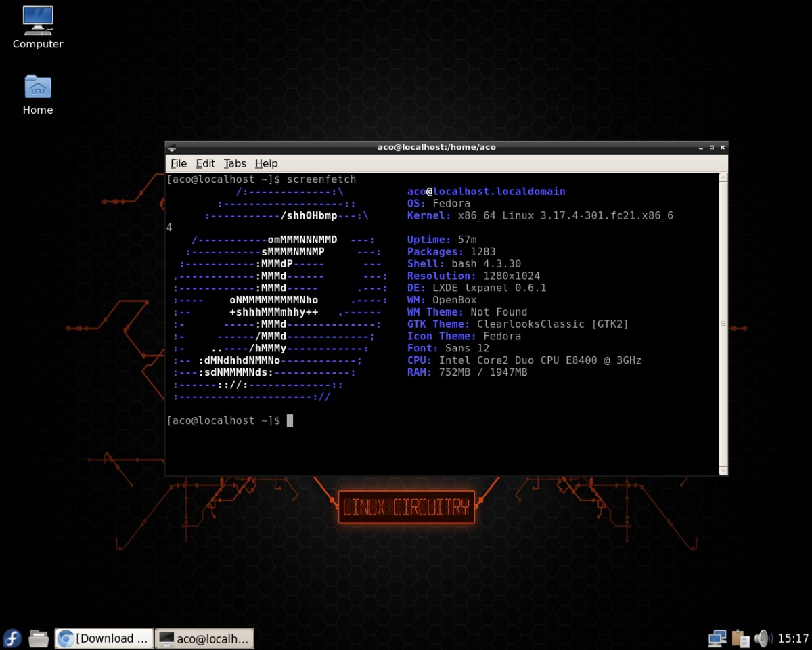
Task: Click the 'CPU: Intel Core2 Duo' line
Action: point(524,360)
